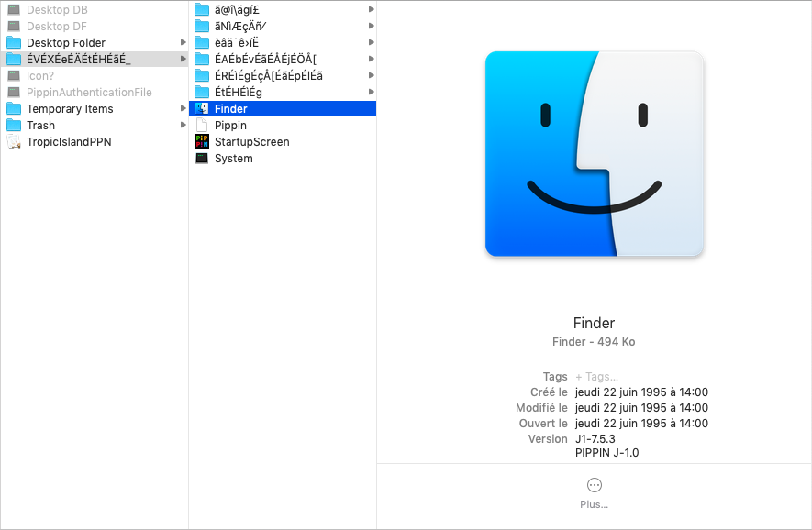Viewport: 812px width, 530px height.
Task: Select the Desktop DF name
Action: coord(57,26)
